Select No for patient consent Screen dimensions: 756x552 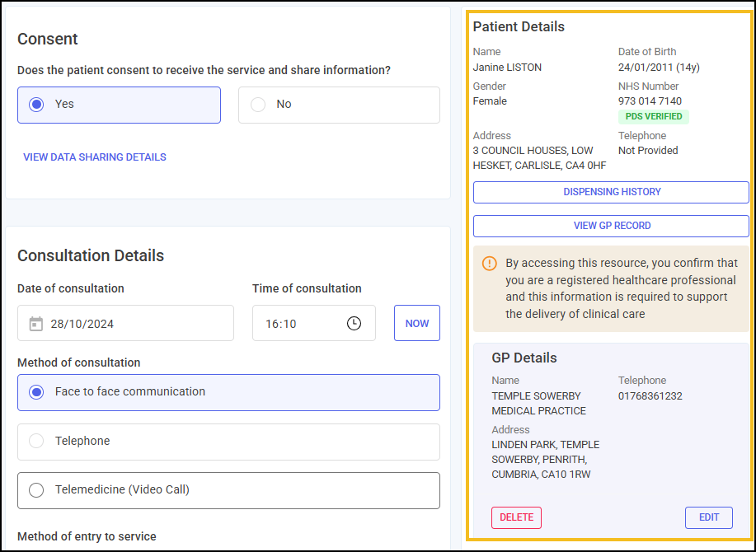tap(339, 105)
